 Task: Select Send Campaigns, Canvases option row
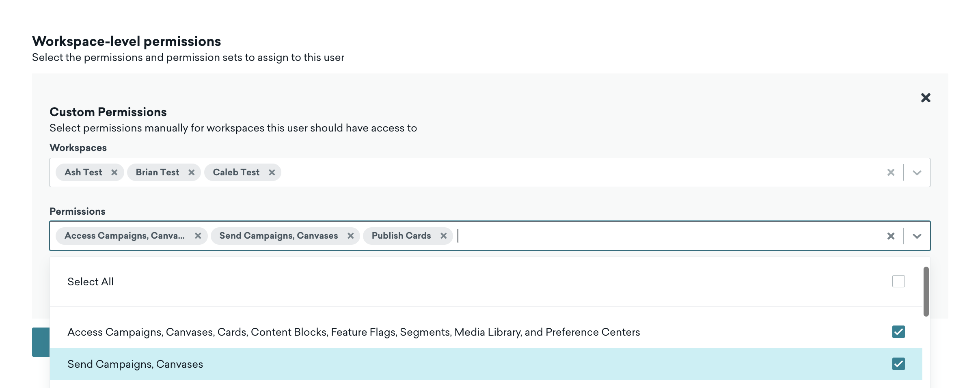click(x=486, y=364)
